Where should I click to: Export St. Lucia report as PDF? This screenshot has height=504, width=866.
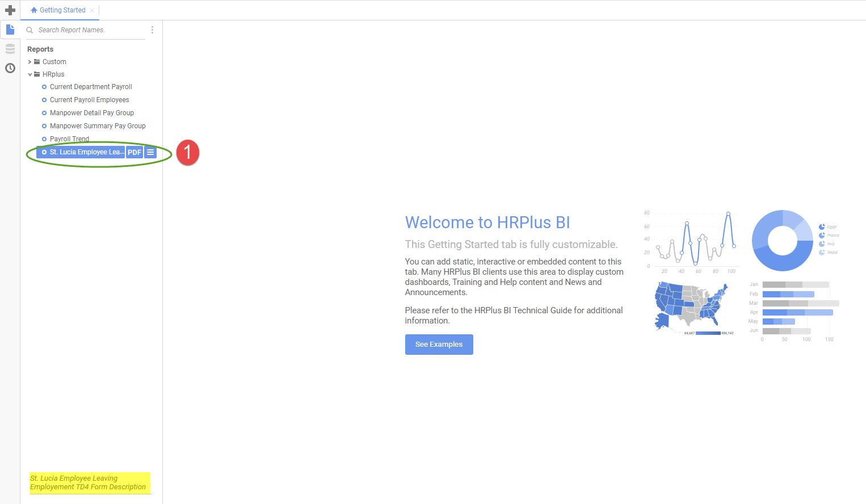tap(134, 152)
